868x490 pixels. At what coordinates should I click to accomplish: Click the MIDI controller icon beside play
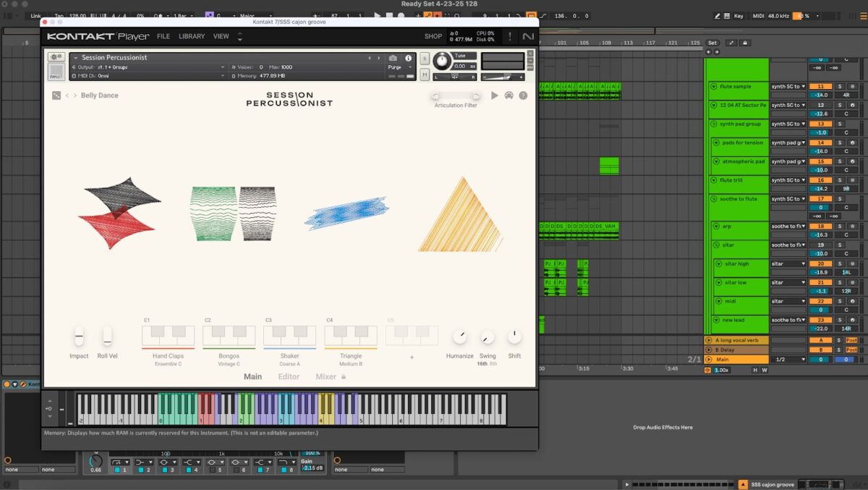[x=509, y=96]
